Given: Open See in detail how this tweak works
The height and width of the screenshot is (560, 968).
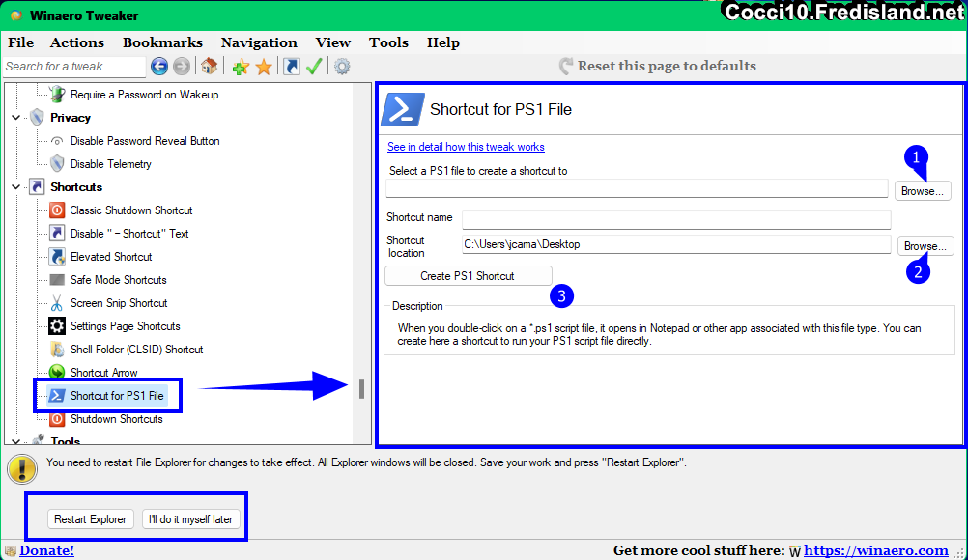Looking at the screenshot, I should [x=466, y=147].
